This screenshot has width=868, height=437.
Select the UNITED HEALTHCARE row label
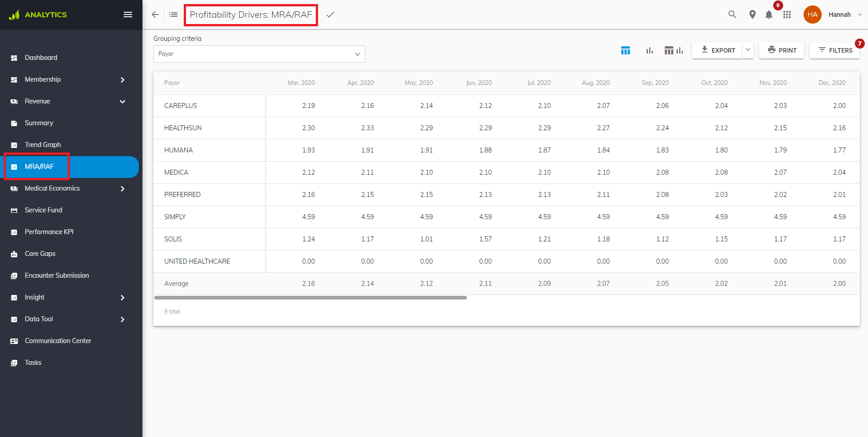click(197, 261)
